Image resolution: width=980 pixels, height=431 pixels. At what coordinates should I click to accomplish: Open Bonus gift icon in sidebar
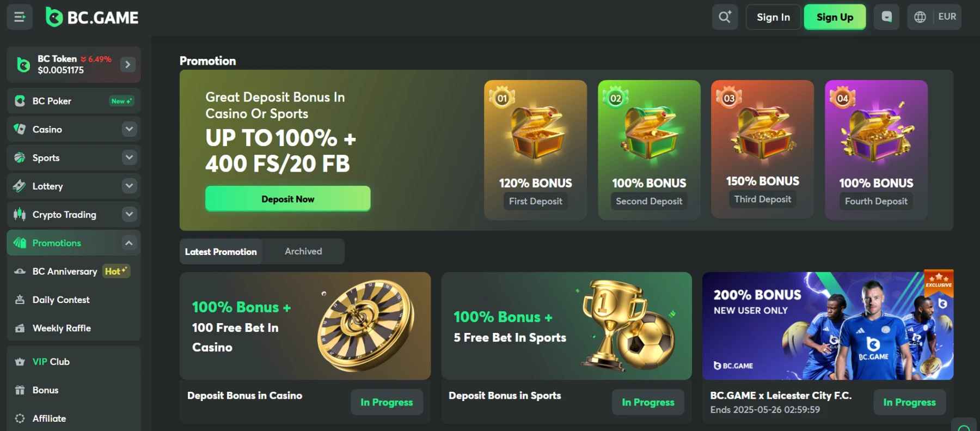20,390
